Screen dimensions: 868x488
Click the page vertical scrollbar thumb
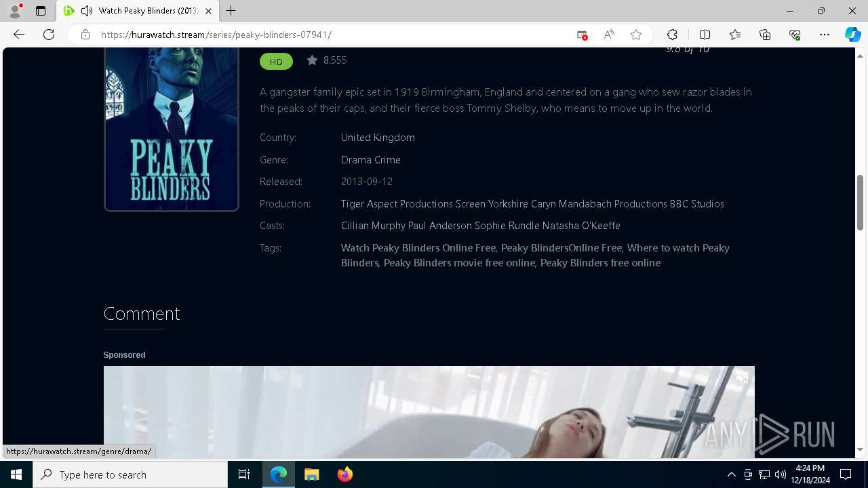point(861,203)
